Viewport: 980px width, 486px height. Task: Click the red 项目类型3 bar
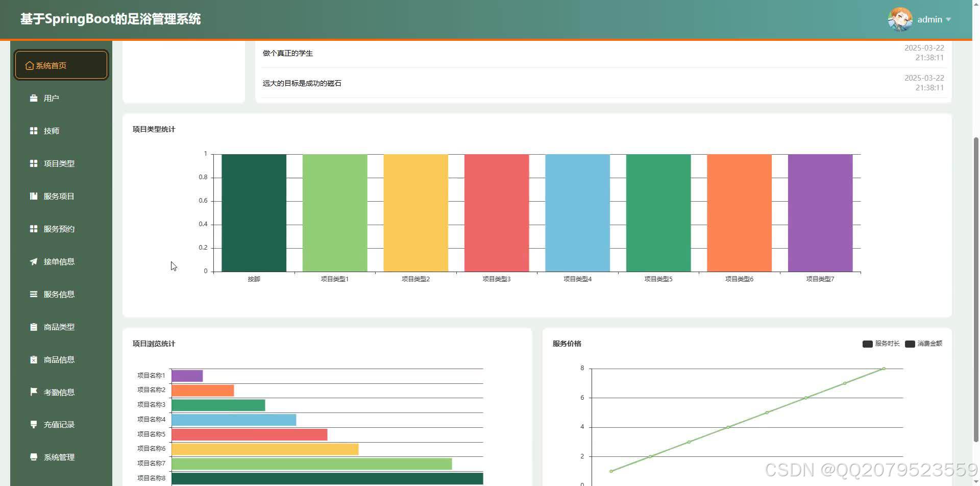[497, 213]
